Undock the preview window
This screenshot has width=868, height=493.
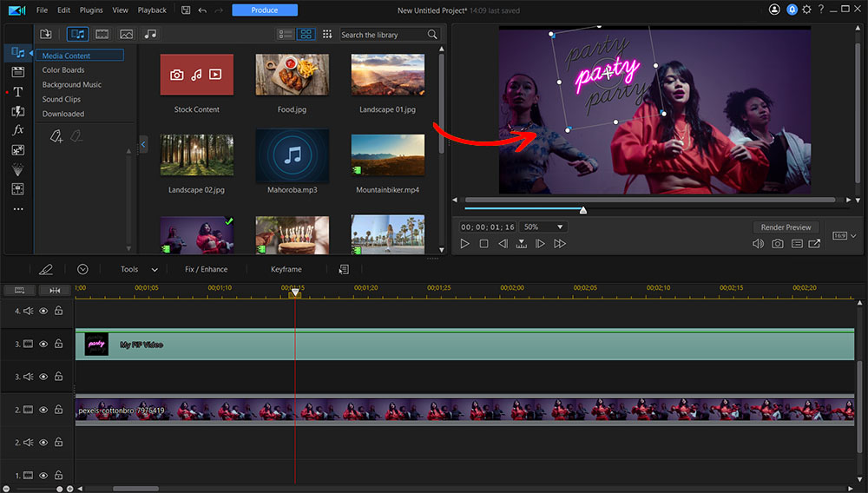coord(814,244)
